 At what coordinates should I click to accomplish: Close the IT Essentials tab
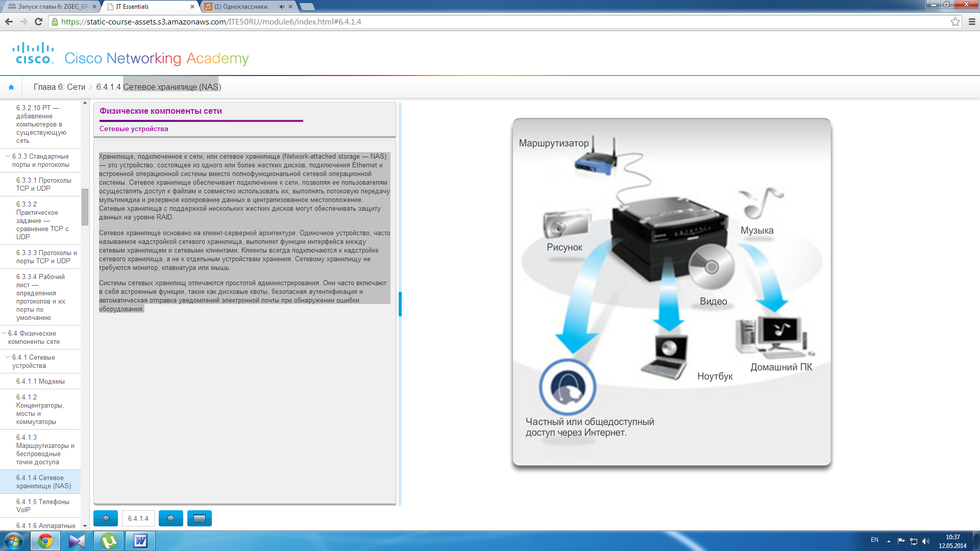tap(192, 7)
